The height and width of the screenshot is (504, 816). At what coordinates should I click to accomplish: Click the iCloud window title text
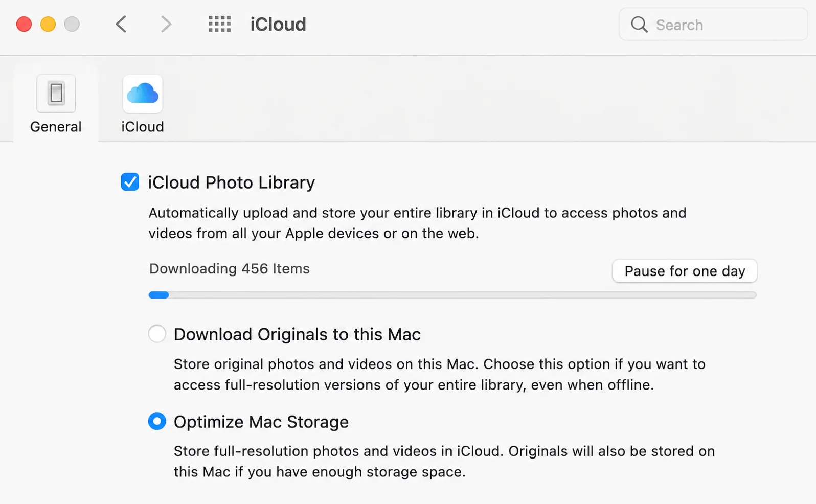point(278,24)
